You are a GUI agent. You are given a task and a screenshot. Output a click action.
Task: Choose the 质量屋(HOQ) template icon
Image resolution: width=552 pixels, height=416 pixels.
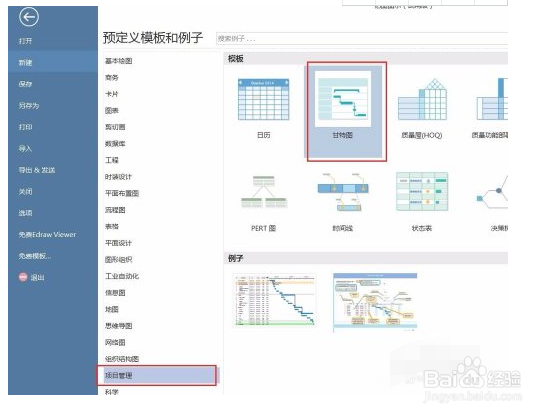[x=422, y=100]
